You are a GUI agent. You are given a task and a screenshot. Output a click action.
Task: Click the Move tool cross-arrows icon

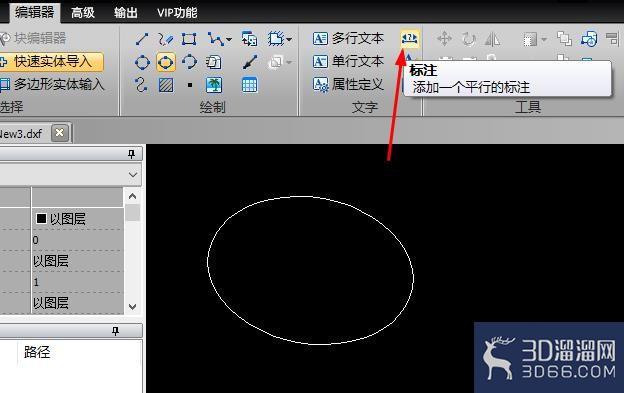[x=444, y=39]
